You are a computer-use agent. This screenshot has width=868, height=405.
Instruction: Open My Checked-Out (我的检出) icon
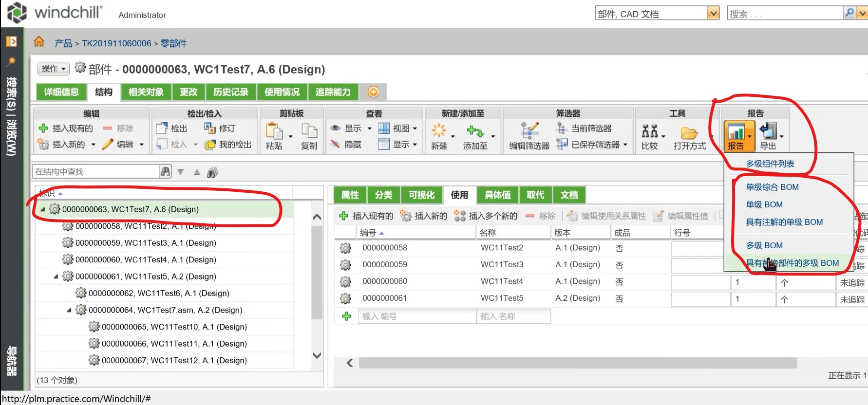210,144
